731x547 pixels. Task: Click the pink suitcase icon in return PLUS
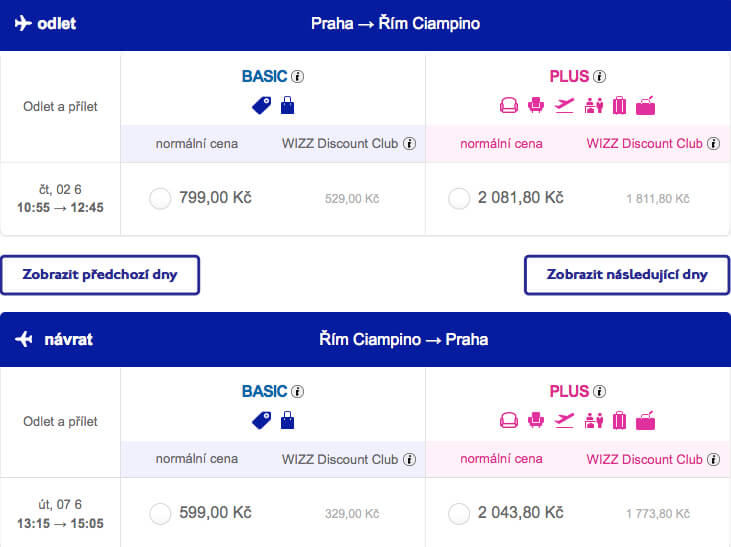pyautogui.click(x=620, y=421)
